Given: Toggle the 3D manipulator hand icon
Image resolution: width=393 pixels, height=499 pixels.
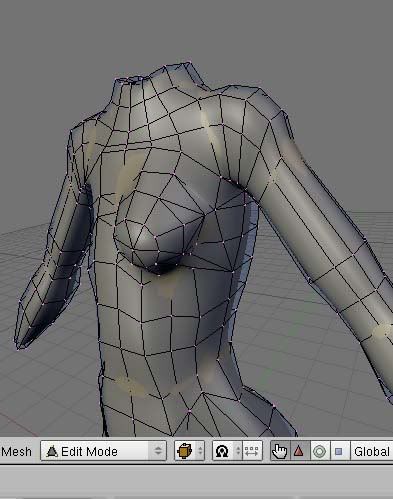Looking at the screenshot, I should pos(280,451).
